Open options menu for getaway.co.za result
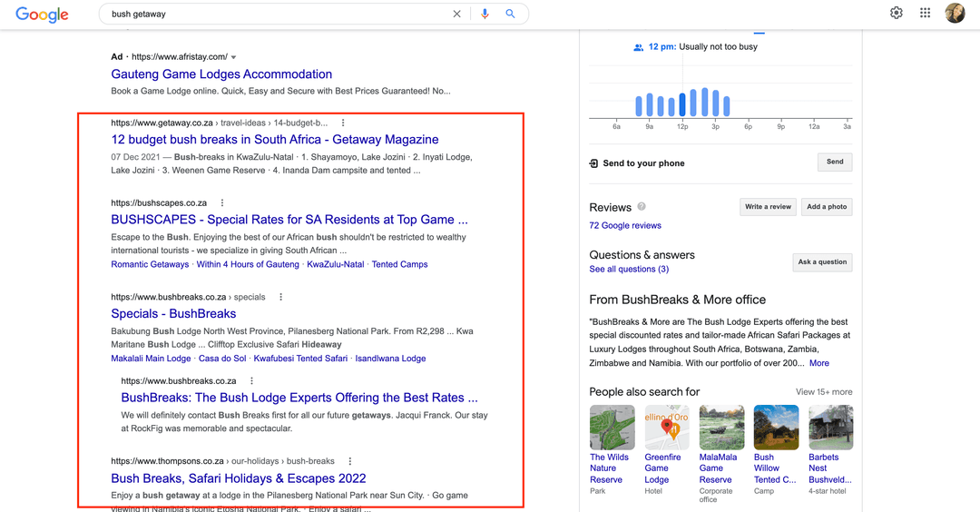The height and width of the screenshot is (512, 980). point(342,123)
